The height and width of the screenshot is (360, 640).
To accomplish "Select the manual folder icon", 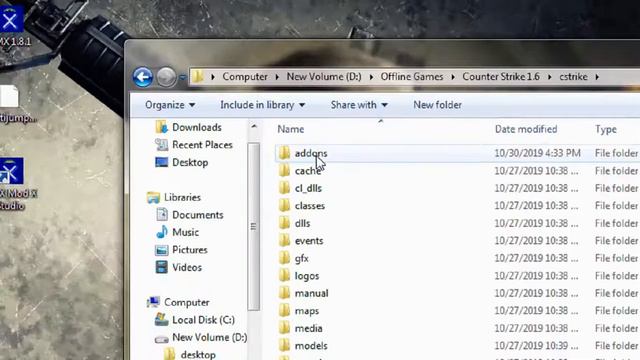I will pos(284,293).
